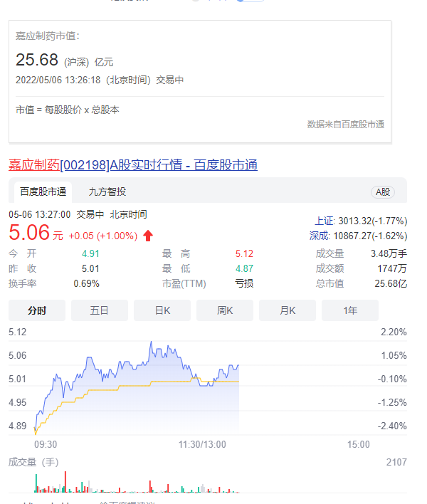Click the 11:30/13:00 time axis label
The height and width of the screenshot is (504, 427).
202,444
